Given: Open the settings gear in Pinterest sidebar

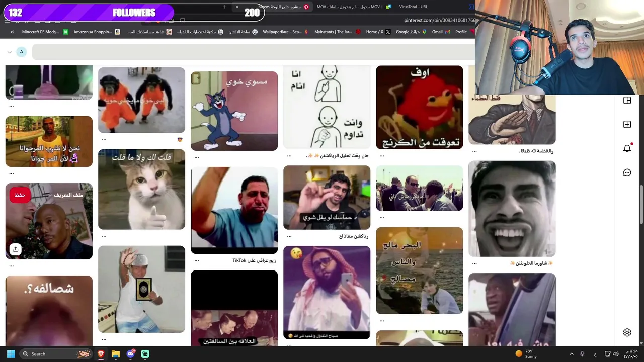Looking at the screenshot, I should pyautogui.click(x=627, y=332).
